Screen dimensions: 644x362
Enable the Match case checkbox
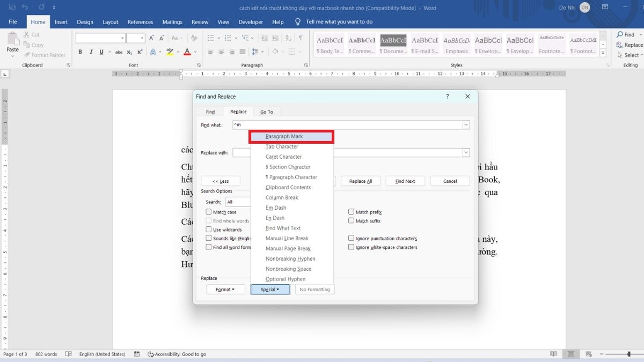pyautogui.click(x=209, y=212)
